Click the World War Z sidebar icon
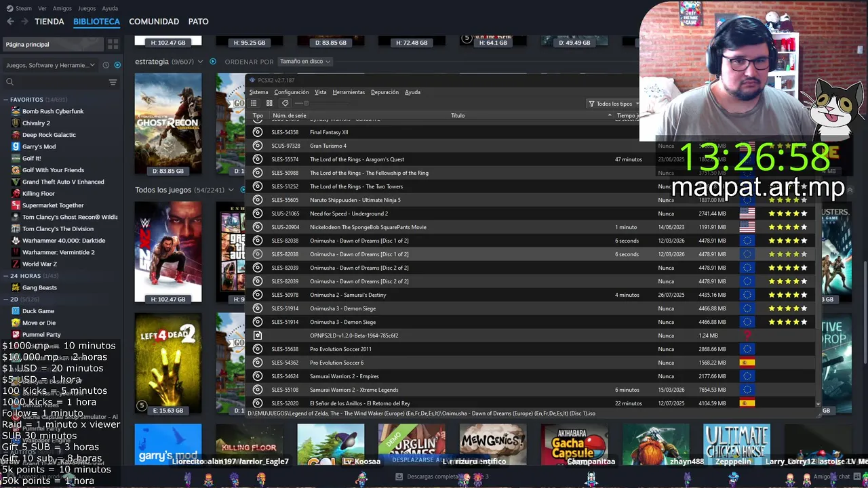This screenshot has width=868, height=488. (x=16, y=264)
